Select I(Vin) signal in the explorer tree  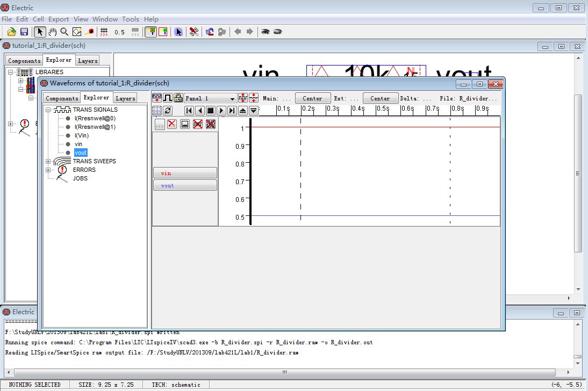point(82,135)
